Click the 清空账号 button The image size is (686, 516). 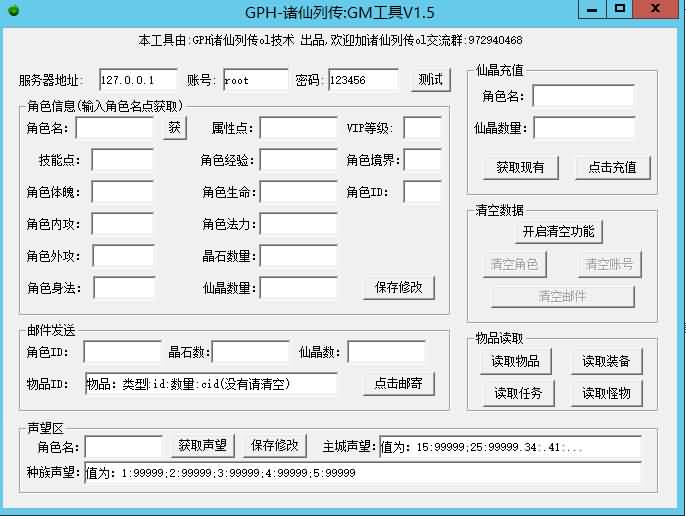[609, 264]
